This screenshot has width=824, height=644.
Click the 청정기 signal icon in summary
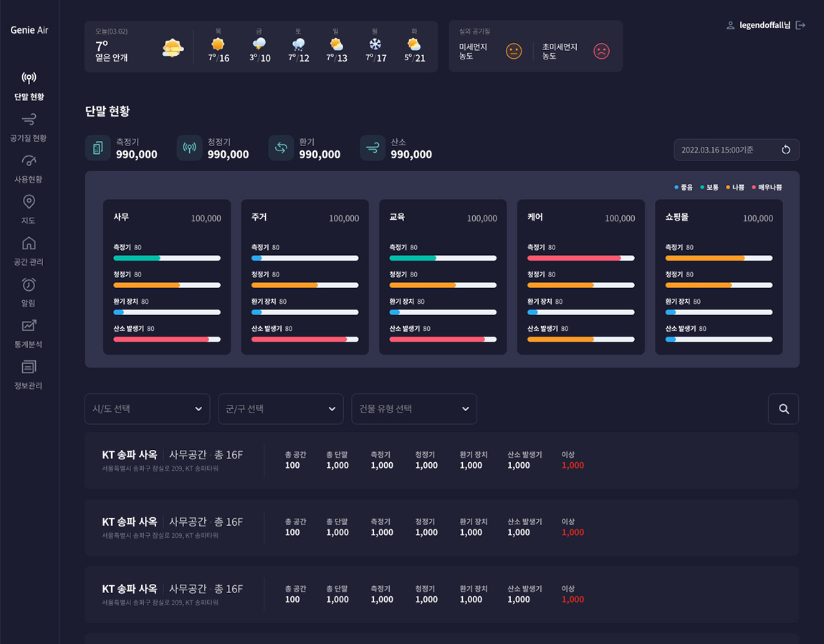[x=190, y=148]
